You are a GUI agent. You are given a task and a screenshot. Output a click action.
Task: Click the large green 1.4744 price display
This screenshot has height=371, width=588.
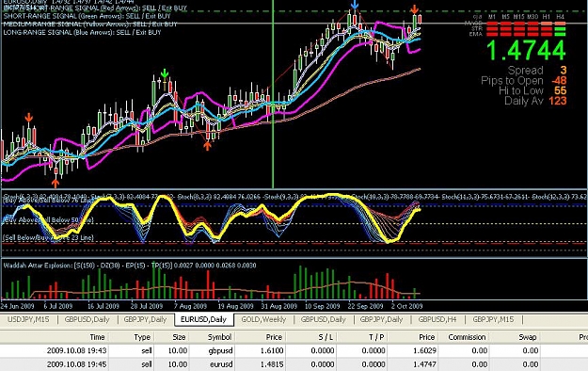click(526, 51)
